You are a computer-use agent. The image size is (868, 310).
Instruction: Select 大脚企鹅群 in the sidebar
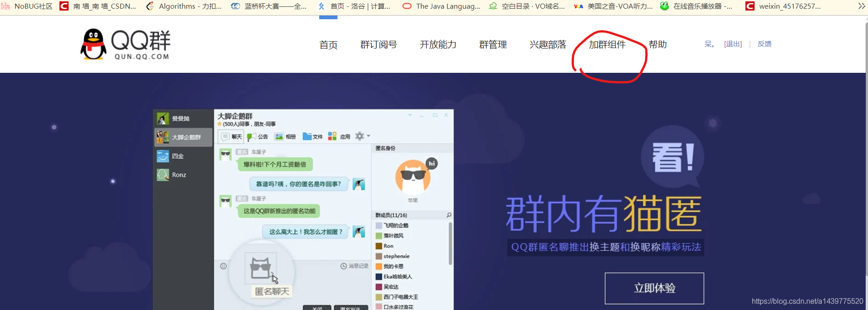click(x=183, y=137)
